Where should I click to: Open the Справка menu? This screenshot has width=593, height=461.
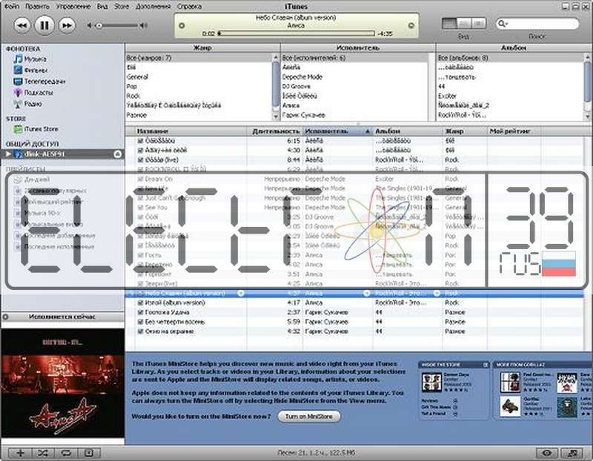pyautogui.click(x=189, y=6)
